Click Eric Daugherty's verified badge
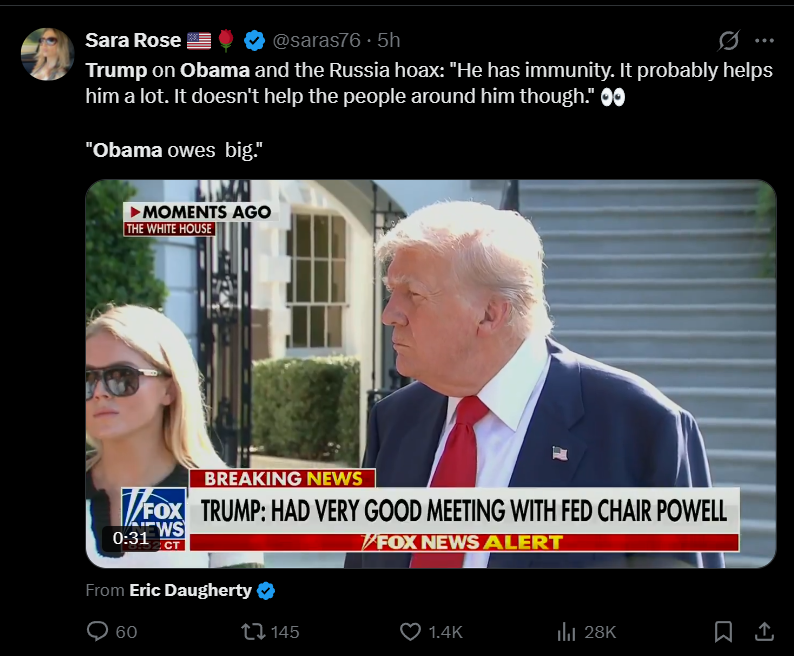This screenshot has height=656, width=794. tap(266, 591)
